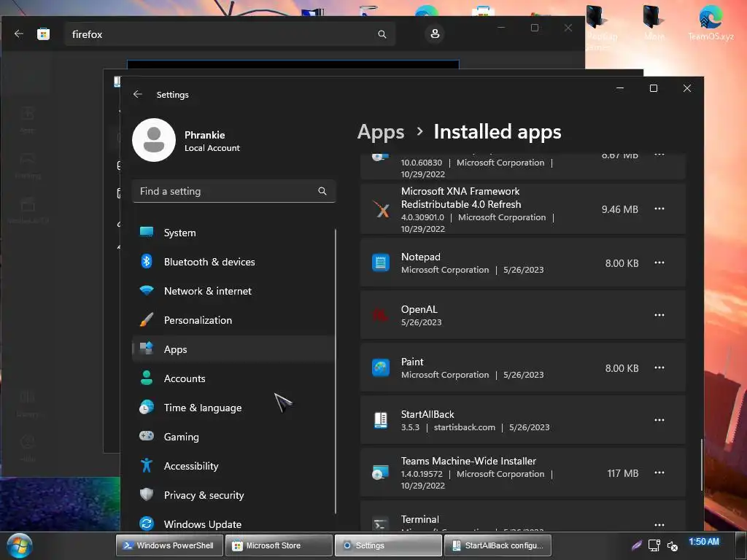
Task: Click the Bluetooth icon in sidebar
Action: [x=146, y=261]
